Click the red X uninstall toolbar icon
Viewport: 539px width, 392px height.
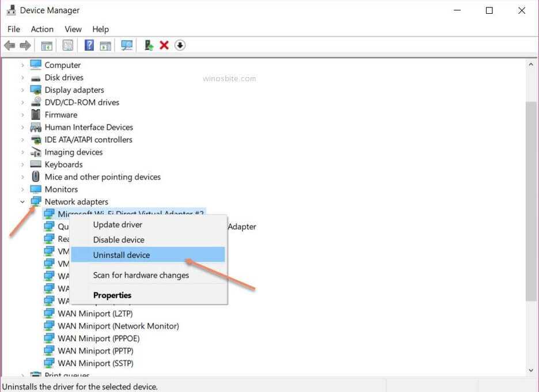[x=164, y=45]
